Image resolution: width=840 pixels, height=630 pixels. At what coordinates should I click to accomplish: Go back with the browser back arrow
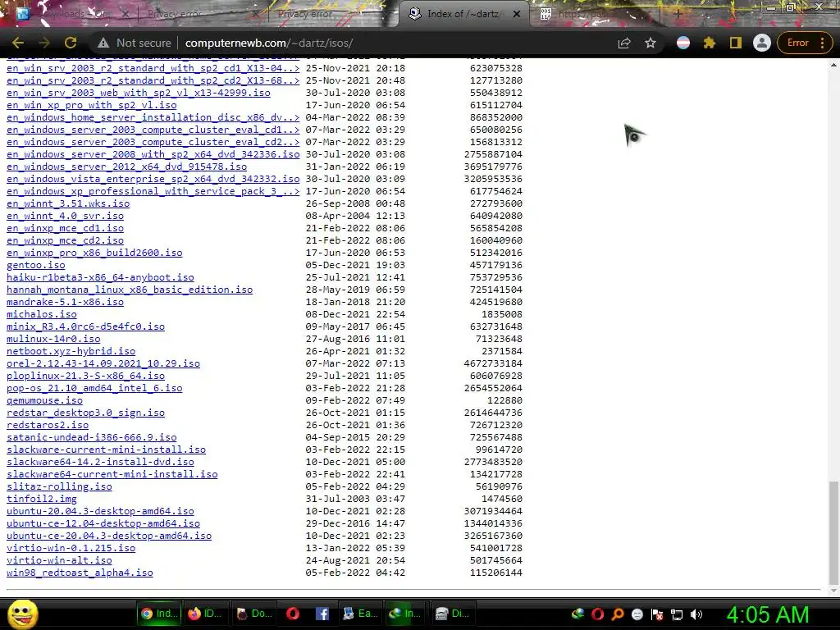18,43
